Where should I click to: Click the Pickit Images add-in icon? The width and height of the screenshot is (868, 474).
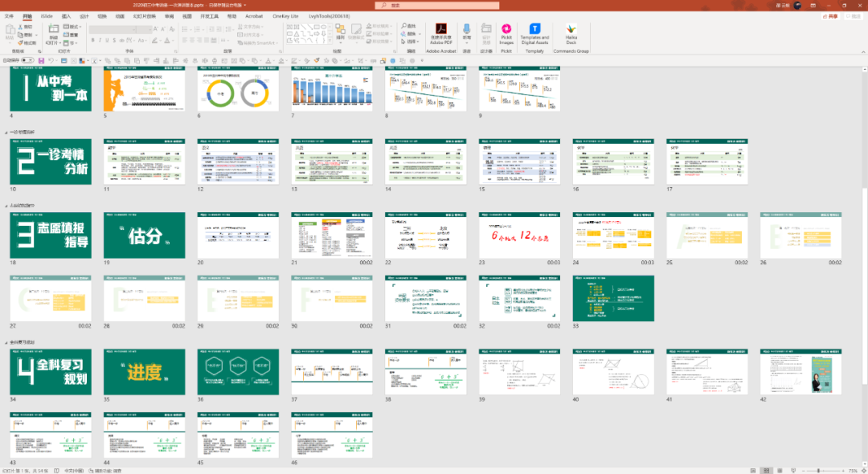[506, 29]
